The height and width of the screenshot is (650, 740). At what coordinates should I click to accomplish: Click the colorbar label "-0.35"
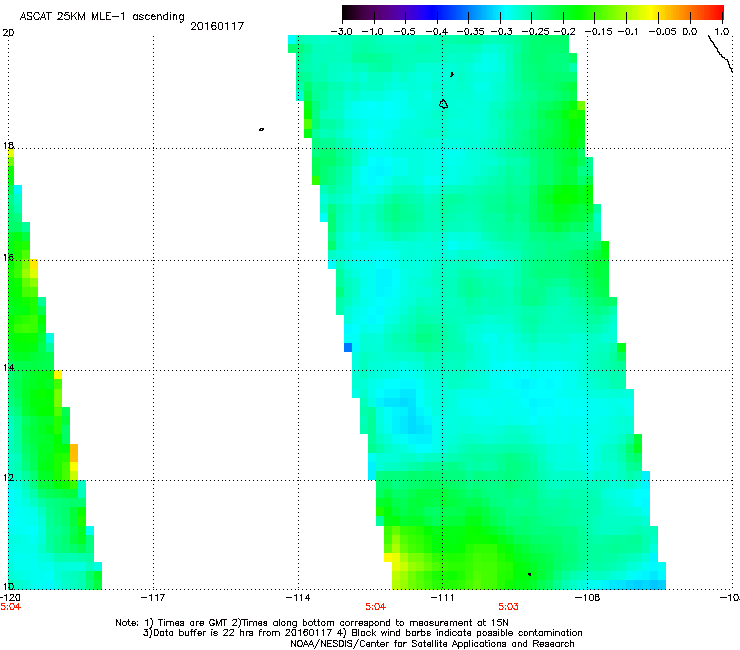point(470,32)
